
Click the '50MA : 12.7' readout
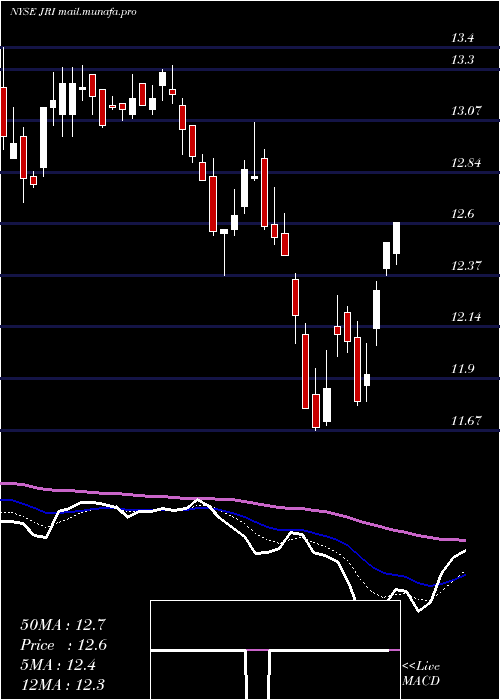pos(63,625)
